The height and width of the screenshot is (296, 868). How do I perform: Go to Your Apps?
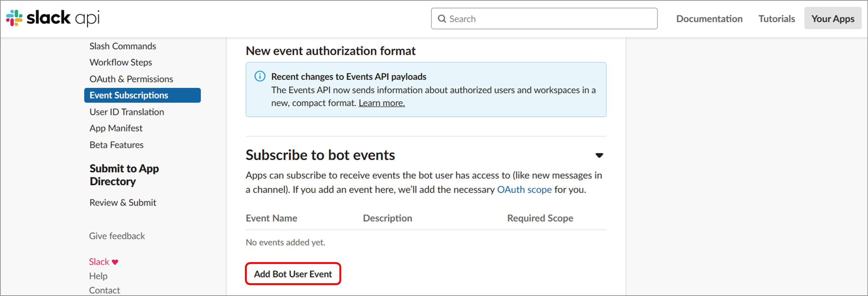tap(833, 19)
